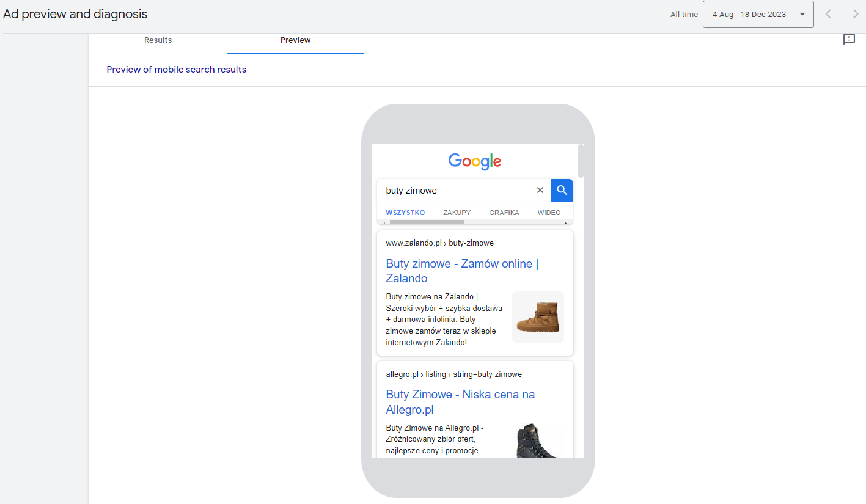This screenshot has height=504, width=866.
Task: Open the ZAKUPY search tab
Action: click(x=457, y=213)
